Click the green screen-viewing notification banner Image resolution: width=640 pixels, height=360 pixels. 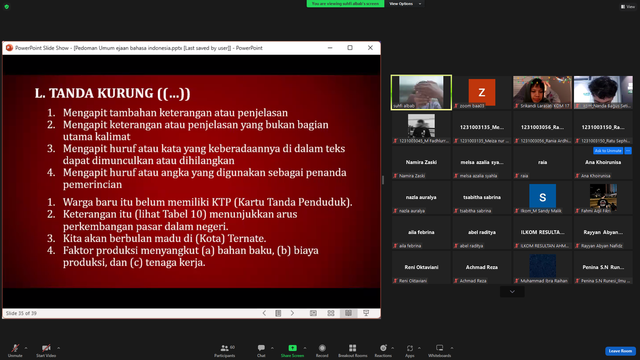[345, 4]
